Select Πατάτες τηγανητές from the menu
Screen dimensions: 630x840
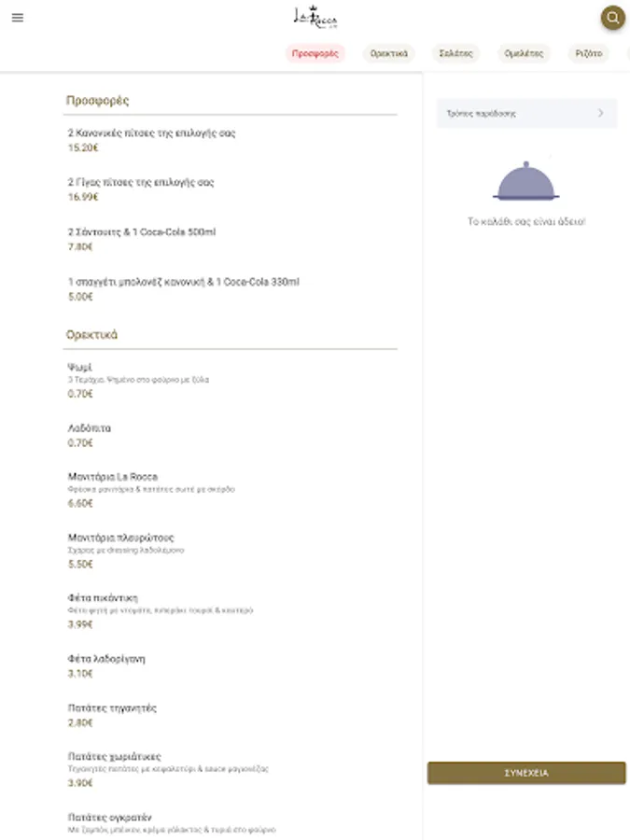(112, 715)
